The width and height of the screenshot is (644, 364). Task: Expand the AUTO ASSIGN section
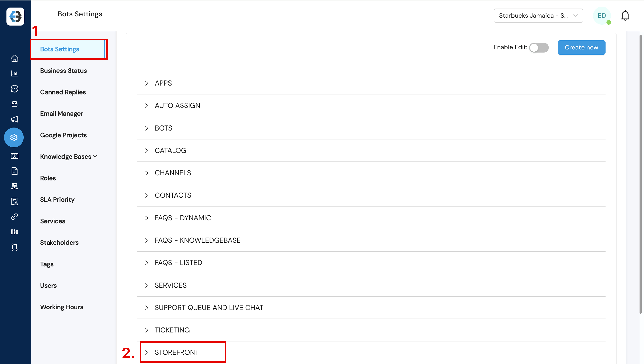point(371,106)
